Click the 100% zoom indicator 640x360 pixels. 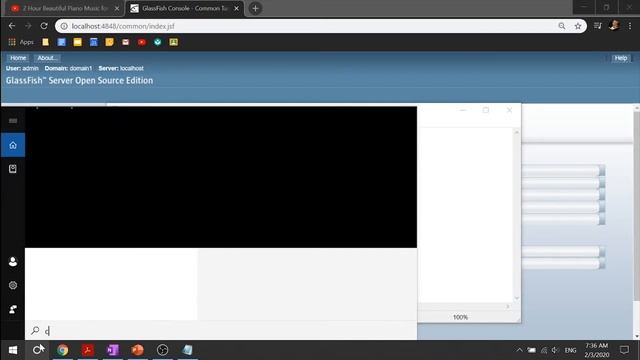tap(460, 317)
